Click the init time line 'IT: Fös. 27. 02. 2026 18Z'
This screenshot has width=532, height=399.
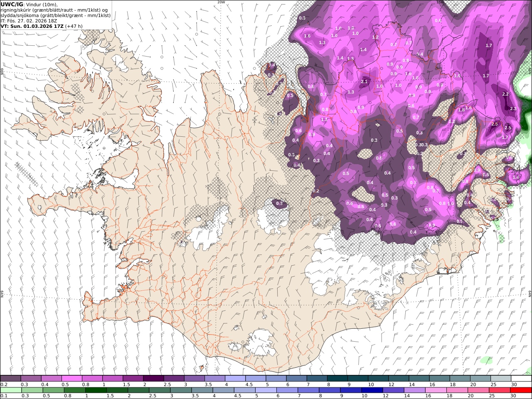[x=29, y=20]
